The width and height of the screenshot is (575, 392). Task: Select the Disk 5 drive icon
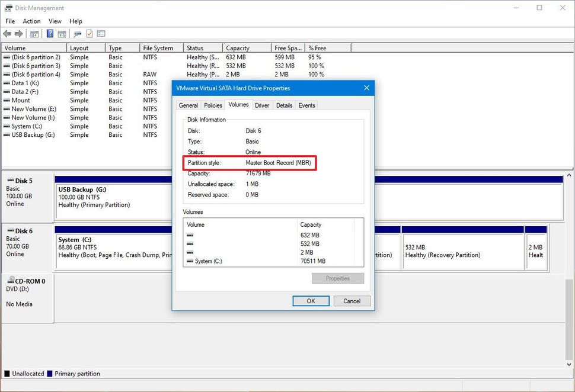9,181
